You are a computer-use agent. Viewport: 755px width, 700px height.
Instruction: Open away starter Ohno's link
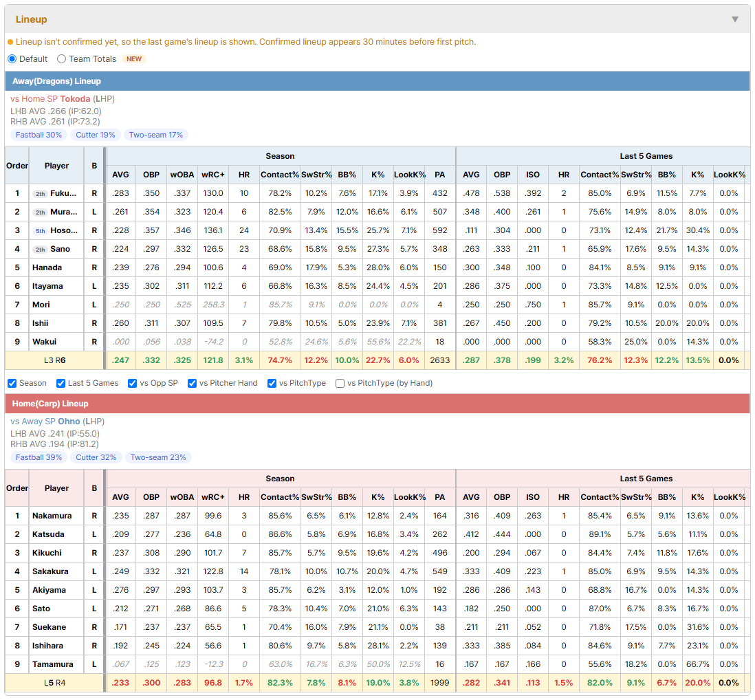[x=69, y=422]
